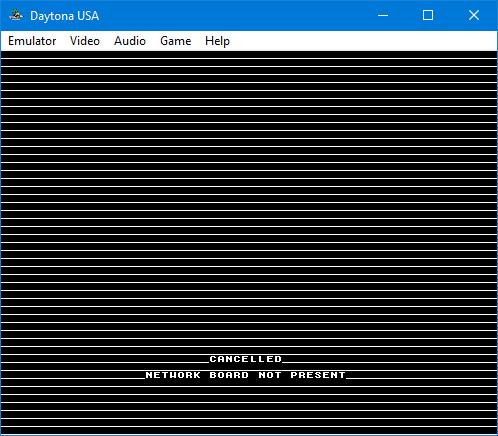
Task: Click the word PRESENT in the error message
Action: coord(318,375)
